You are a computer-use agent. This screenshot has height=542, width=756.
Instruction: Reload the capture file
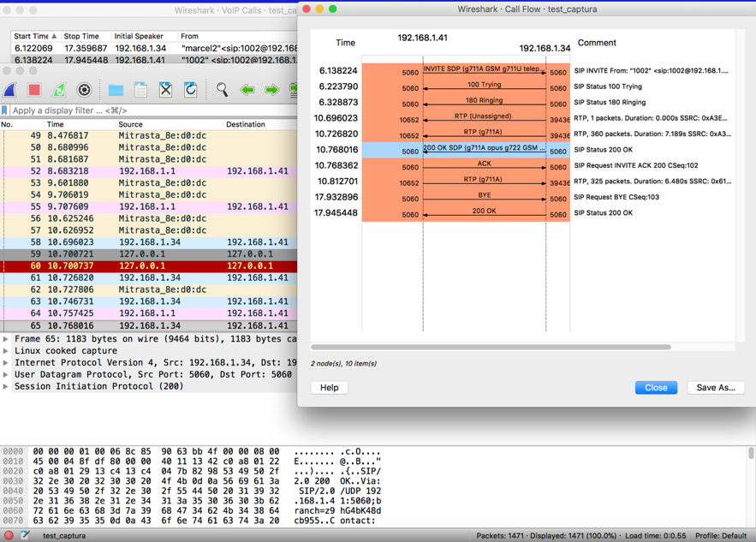190,90
